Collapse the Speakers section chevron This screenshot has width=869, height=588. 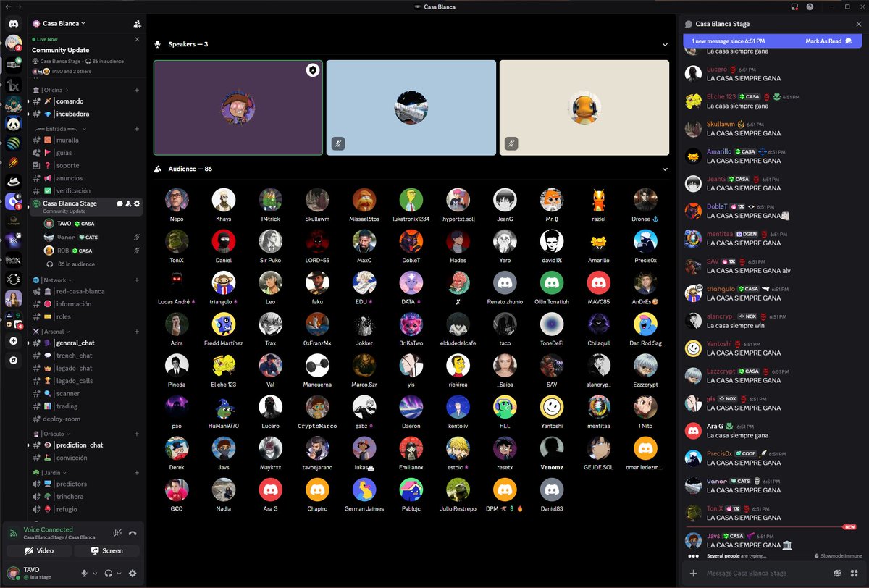(x=665, y=45)
